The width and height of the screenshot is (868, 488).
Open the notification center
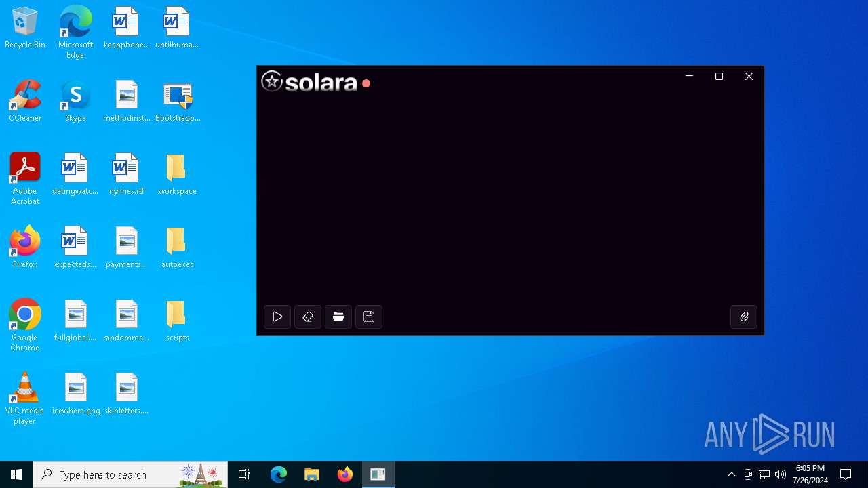pyautogui.click(x=846, y=474)
